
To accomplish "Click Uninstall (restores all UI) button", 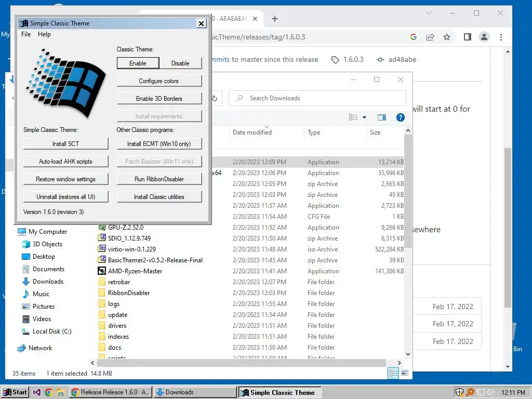I will (65, 196).
